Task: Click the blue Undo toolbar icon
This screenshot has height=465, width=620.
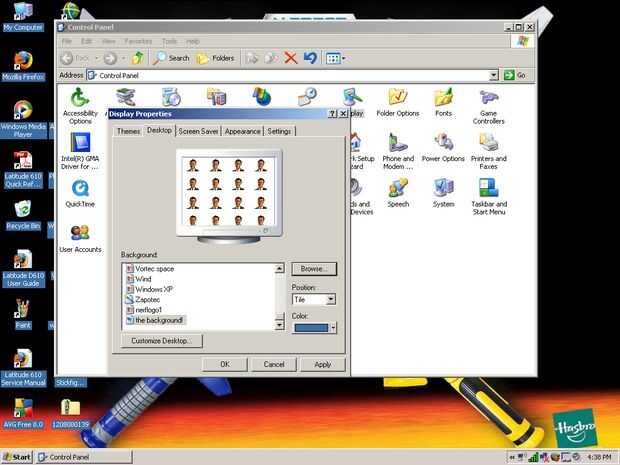Action: tap(310, 58)
